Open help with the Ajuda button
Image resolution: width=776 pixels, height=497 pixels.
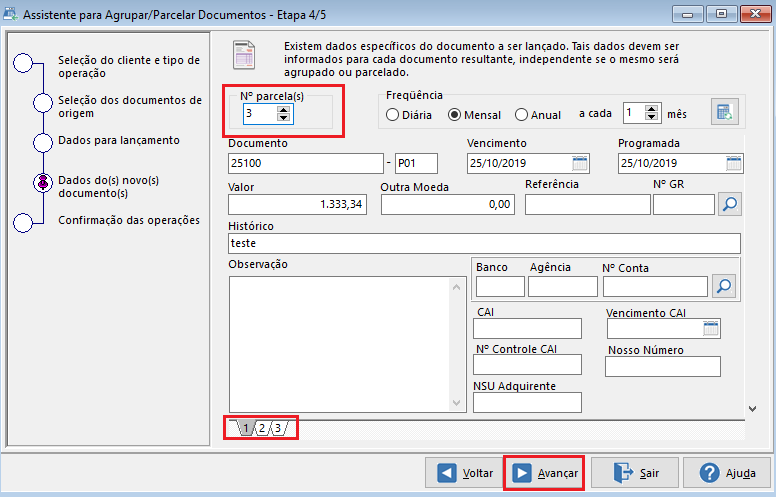[x=727, y=473]
